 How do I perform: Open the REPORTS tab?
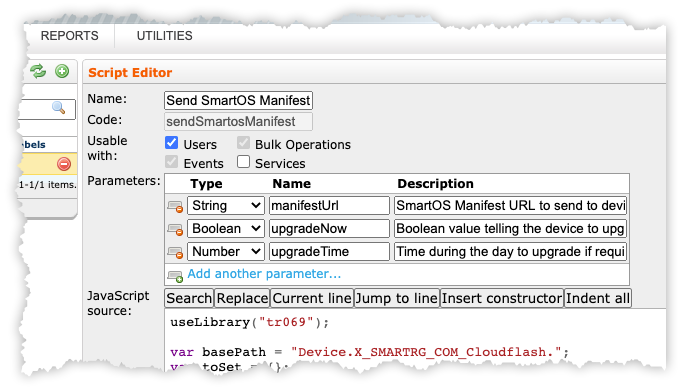70,35
